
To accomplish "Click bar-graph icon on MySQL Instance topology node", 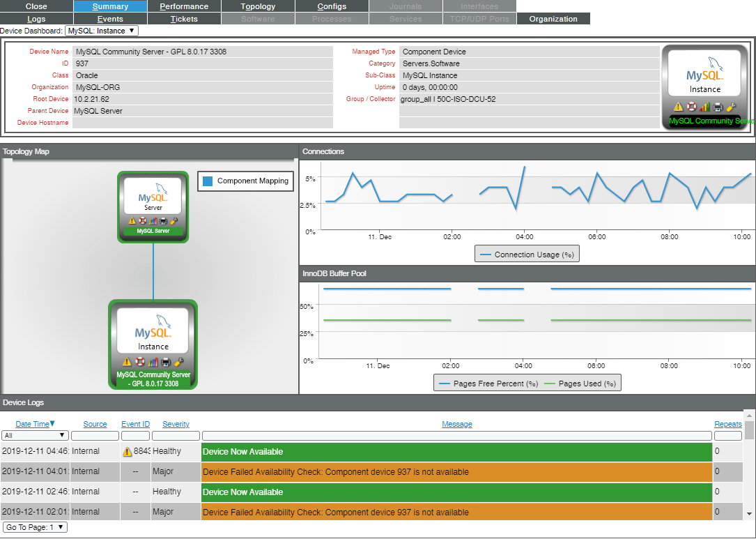I will click(153, 361).
